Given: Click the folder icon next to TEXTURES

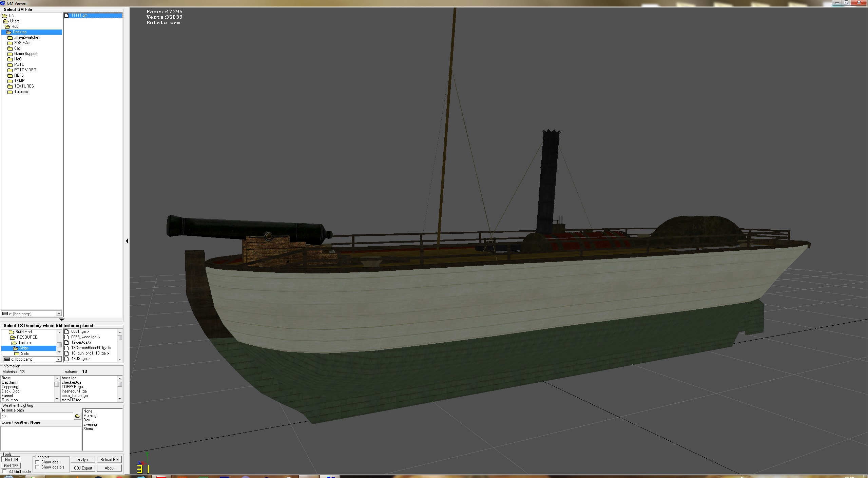Looking at the screenshot, I should click(10, 86).
